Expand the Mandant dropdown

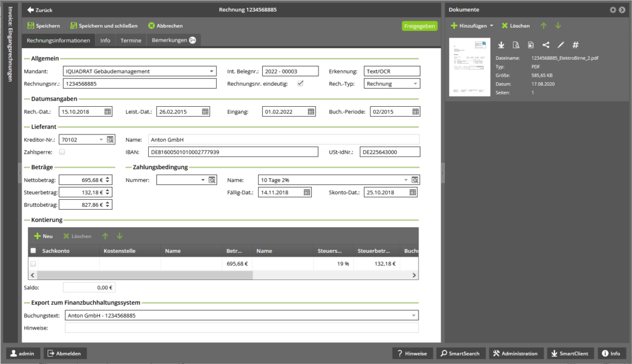(211, 72)
